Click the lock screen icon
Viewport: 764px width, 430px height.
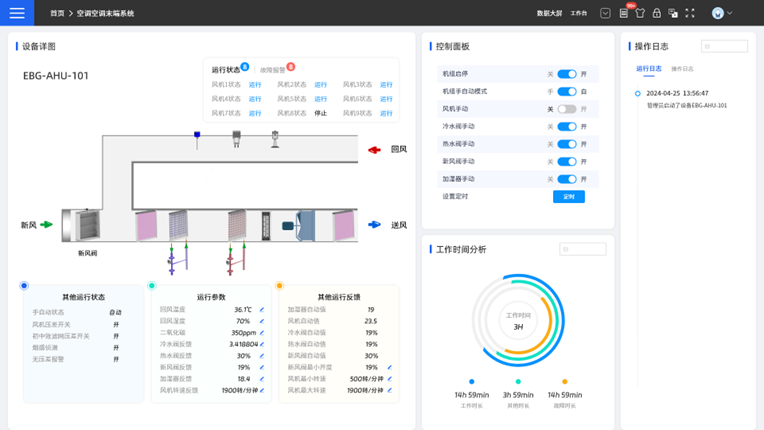click(x=657, y=13)
